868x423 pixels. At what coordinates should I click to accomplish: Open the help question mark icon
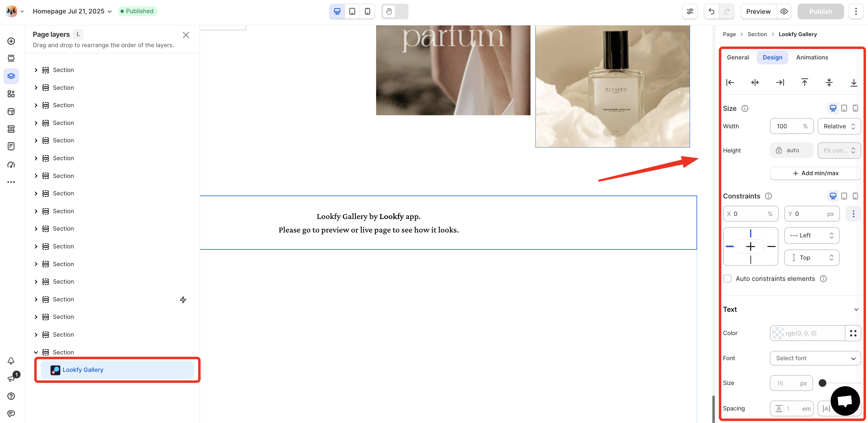pyautogui.click(x=11, y=396)
